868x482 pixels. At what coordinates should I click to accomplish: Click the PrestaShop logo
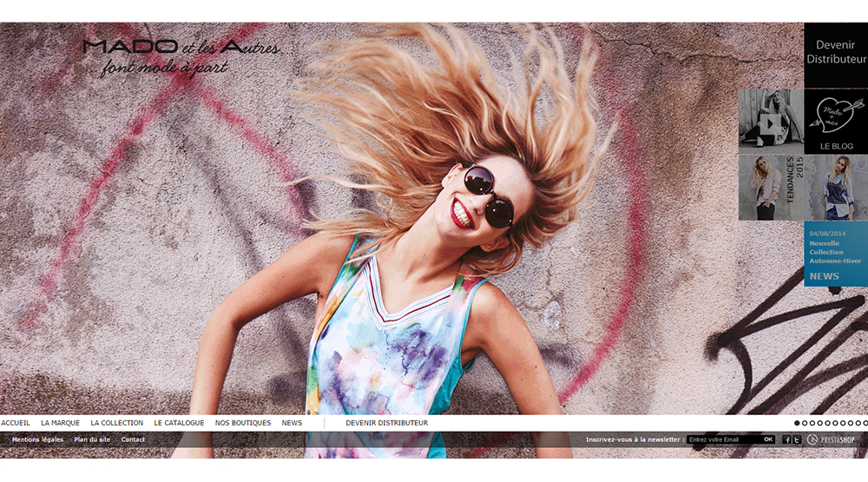point(831,440)
